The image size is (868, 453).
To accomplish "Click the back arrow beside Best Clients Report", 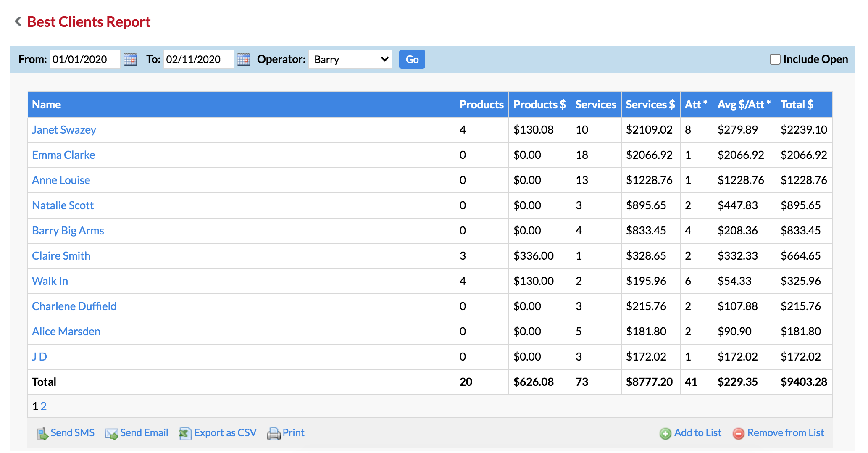I will [18, 21].
